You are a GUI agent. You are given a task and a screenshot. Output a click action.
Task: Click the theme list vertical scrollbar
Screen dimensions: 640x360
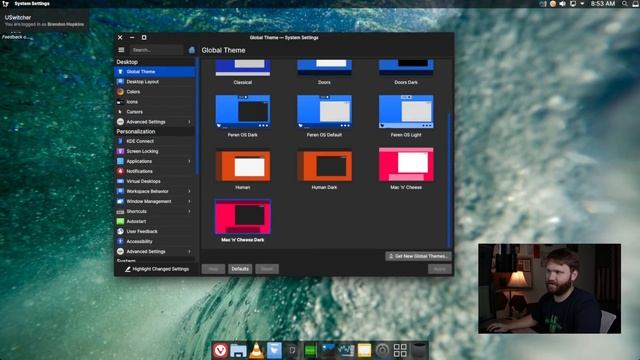tap(449, 180)
